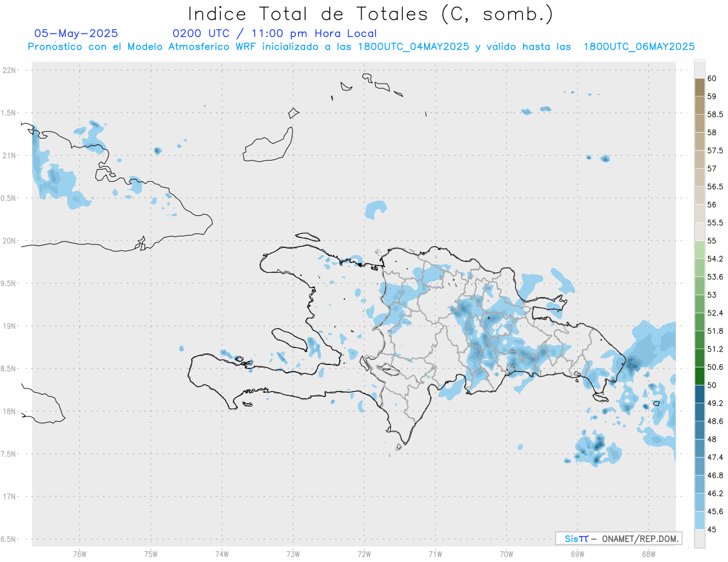Click the '73W' longitude label
The height and width of the screenshot is (562, 728).
[293, 554]
